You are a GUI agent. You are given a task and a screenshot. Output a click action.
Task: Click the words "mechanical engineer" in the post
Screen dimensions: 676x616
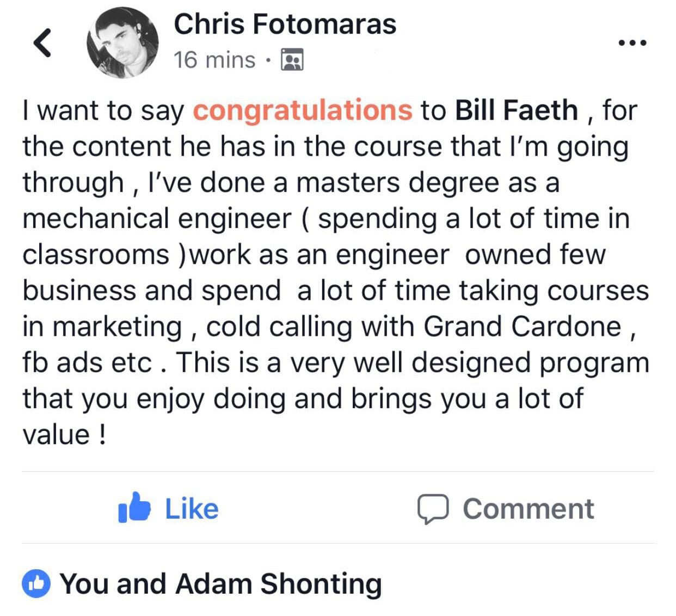(x=157, y=219)
